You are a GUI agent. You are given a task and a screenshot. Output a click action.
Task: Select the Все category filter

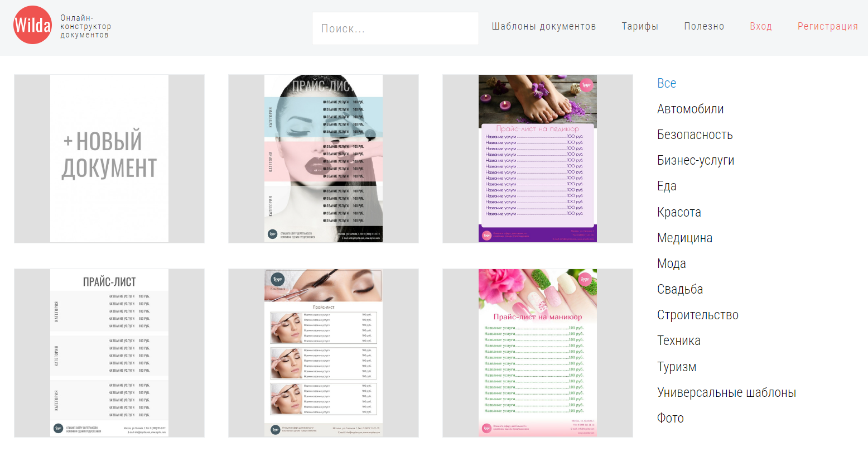667,83
